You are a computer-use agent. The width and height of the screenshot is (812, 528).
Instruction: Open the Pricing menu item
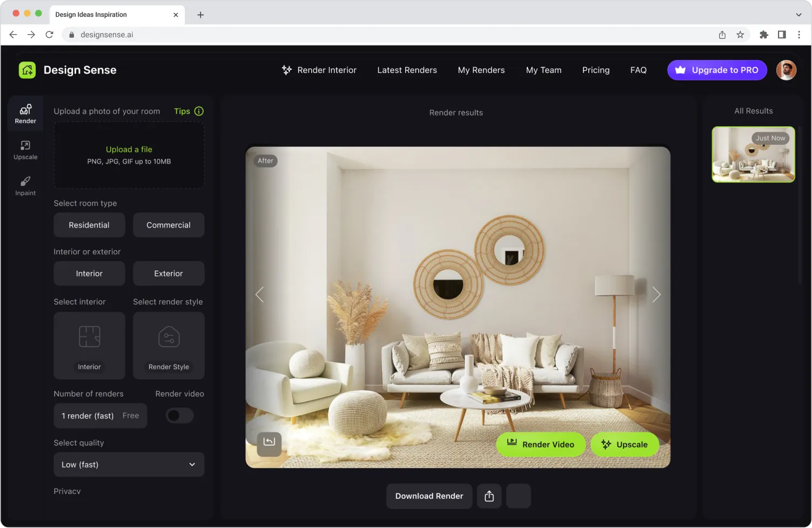[595, 70]
